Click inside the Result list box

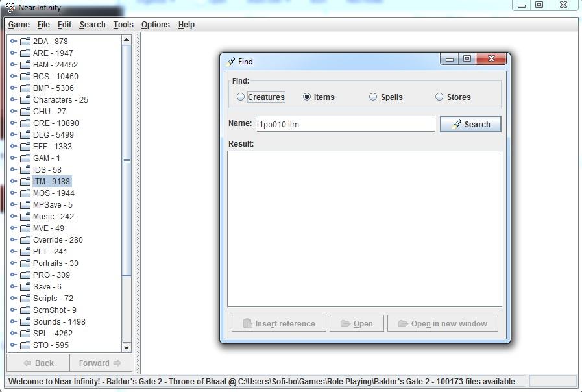tap(365, 228)
